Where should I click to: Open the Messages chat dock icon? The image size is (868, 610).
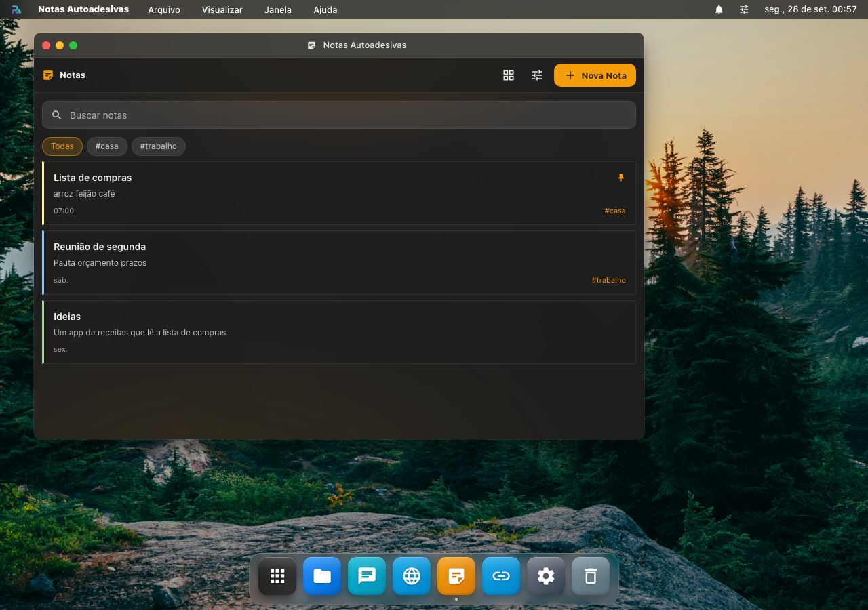(367, 576)
